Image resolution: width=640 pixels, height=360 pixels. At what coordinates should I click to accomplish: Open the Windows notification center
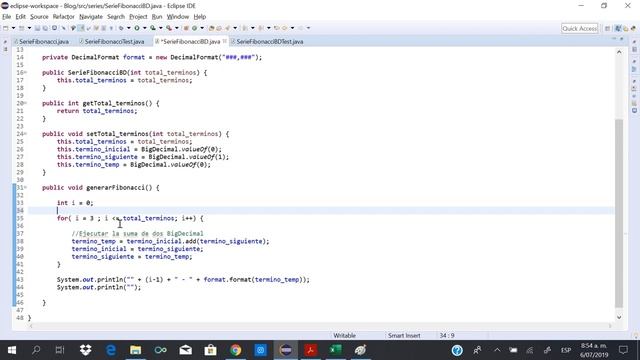pyautogui.click(x=623, y=350)
